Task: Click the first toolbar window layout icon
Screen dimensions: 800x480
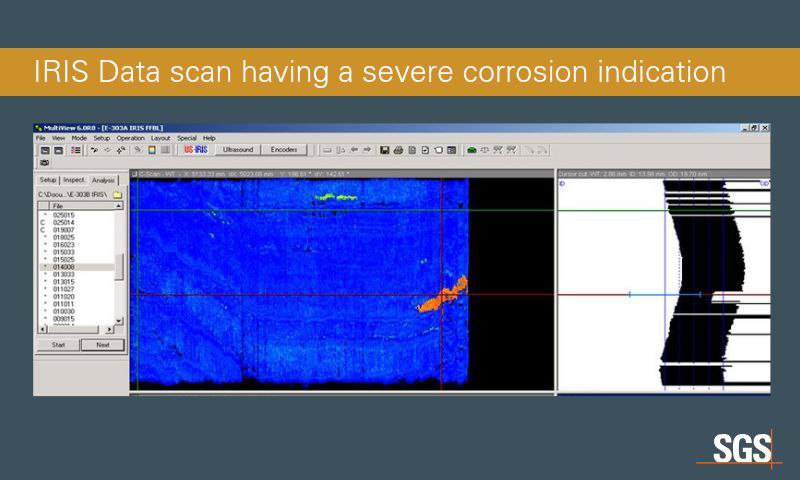Action: click(45, 150)
